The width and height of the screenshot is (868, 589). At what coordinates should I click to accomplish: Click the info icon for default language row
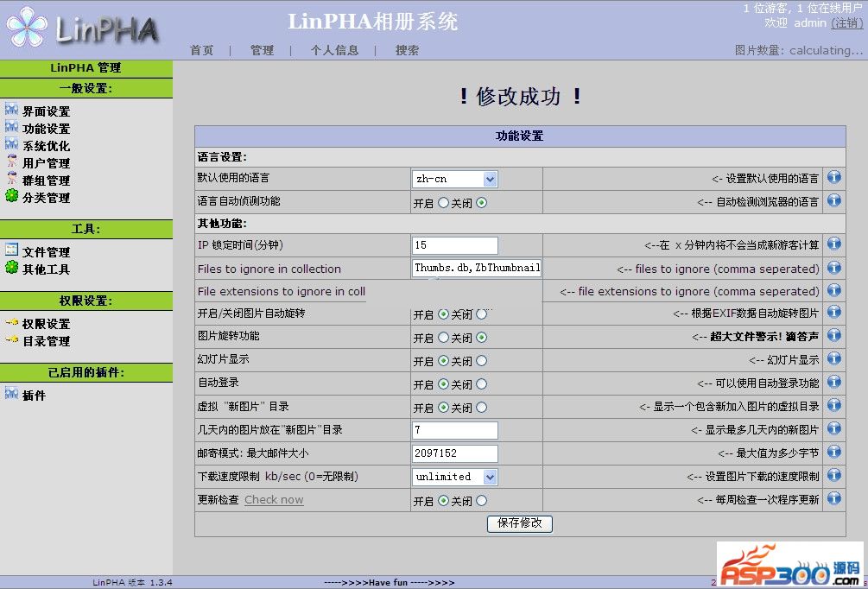click(x=834, y=178)
